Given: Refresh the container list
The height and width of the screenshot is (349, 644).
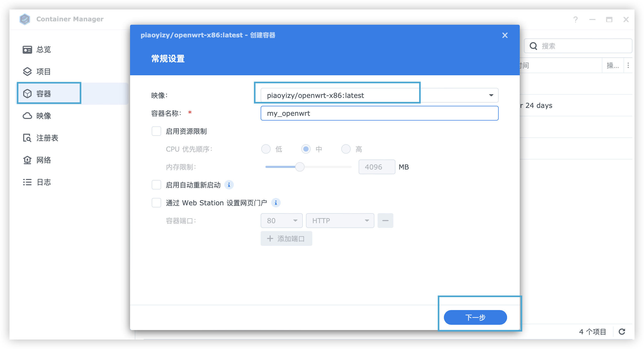Looking at the screenshot, I should coord(622,331).
